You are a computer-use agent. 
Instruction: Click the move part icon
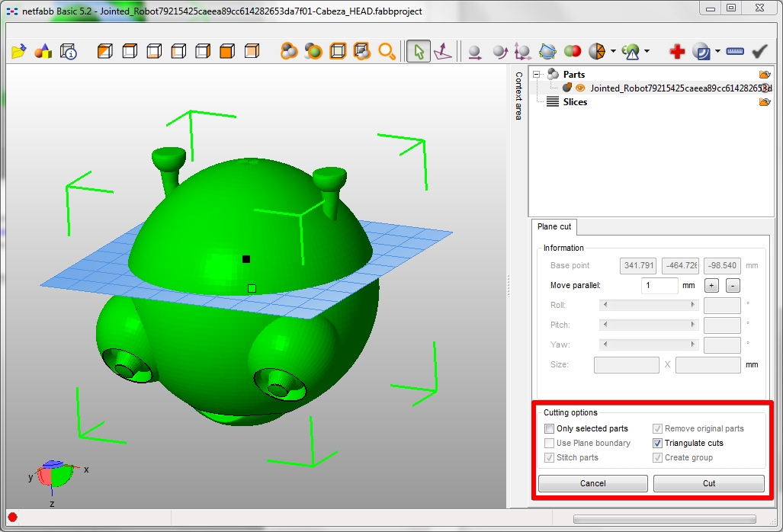(x=475, y=52)
